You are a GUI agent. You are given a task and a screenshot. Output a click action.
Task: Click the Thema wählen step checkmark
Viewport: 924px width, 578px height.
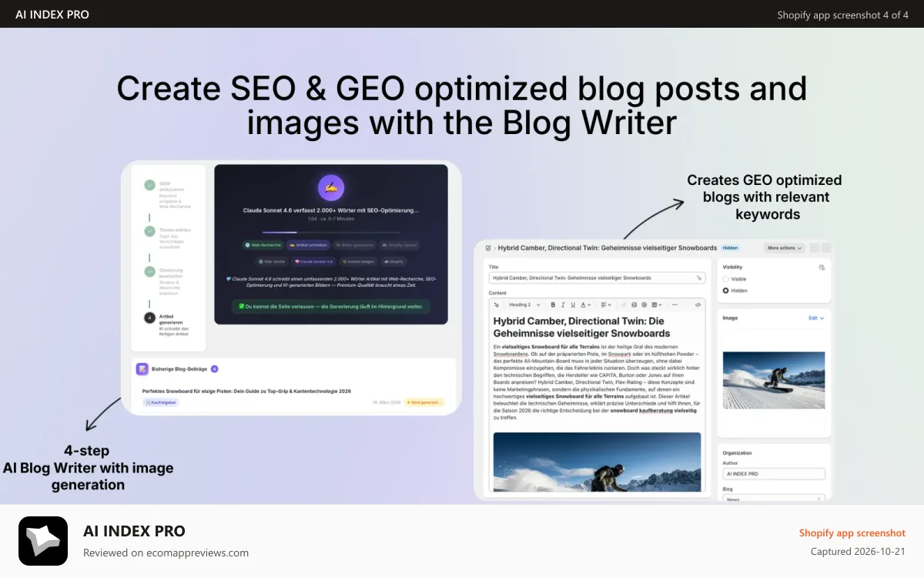pos(149,230)
